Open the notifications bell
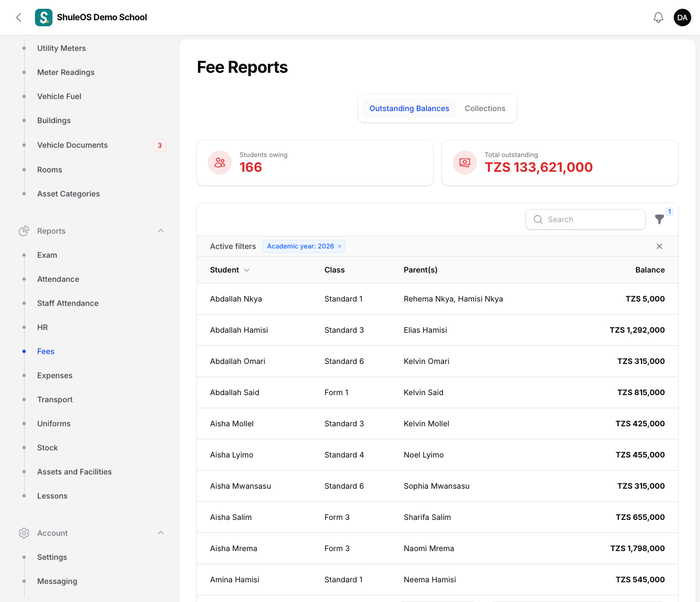Image resolution: width=700 pixels, height=602 pixels. point(658,18)
